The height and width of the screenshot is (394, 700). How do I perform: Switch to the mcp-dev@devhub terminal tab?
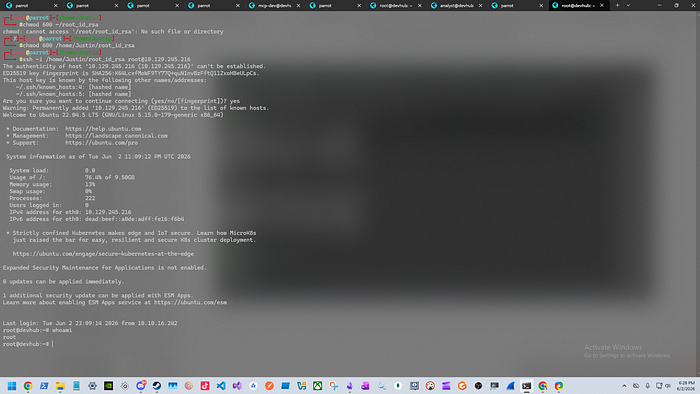[x=275, y=5]
